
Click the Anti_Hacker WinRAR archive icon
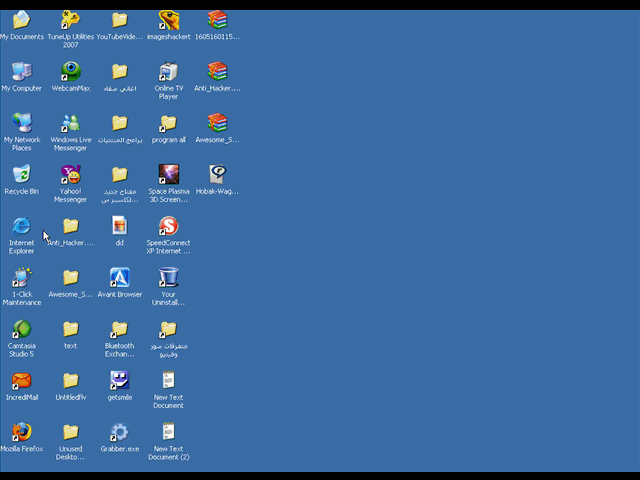(x=217, y=71)
